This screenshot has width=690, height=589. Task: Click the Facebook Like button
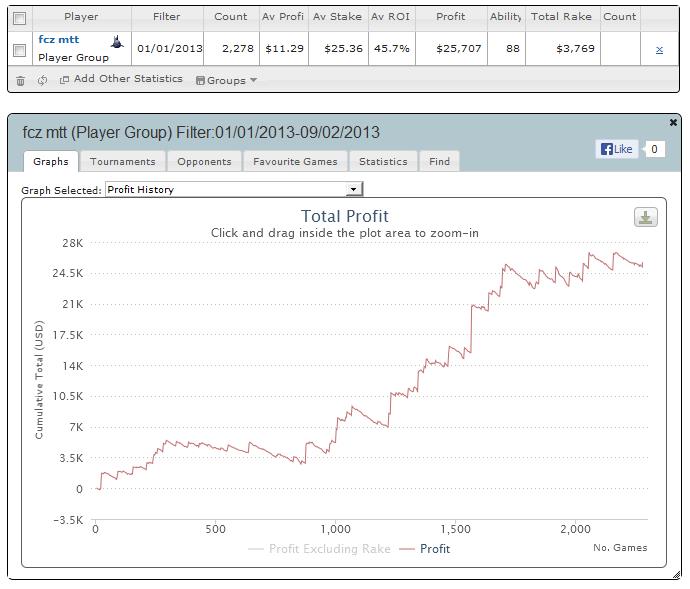617,149
